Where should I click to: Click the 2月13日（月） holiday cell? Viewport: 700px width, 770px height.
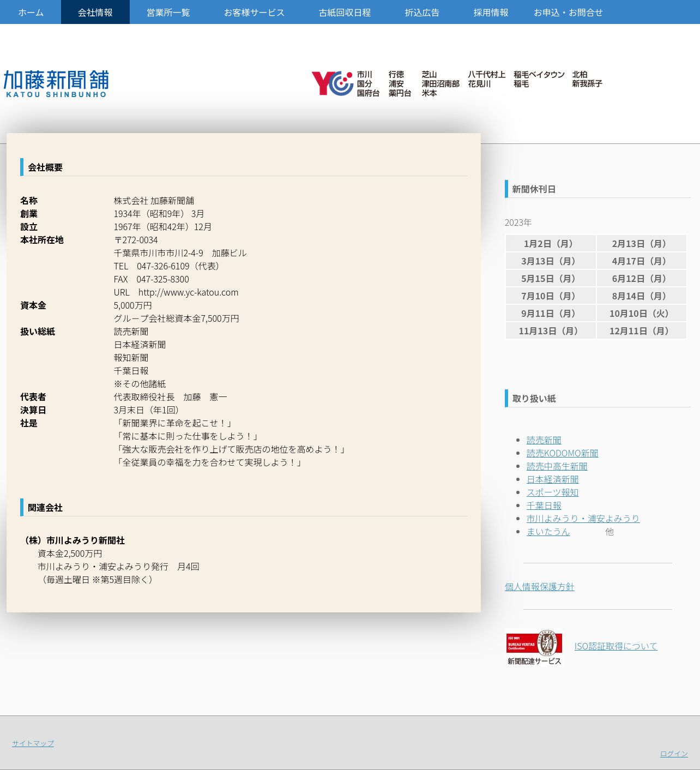click(641, 244)
